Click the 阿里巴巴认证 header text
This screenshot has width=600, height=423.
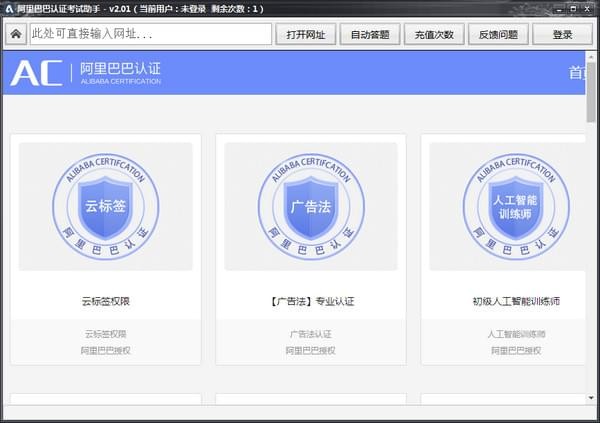point(121,69)
